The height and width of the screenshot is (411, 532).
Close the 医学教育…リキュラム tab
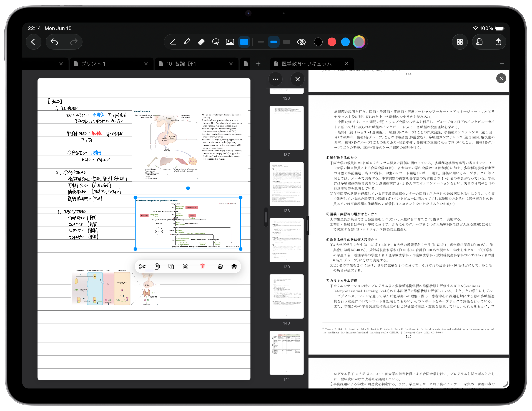click(346, 64)
